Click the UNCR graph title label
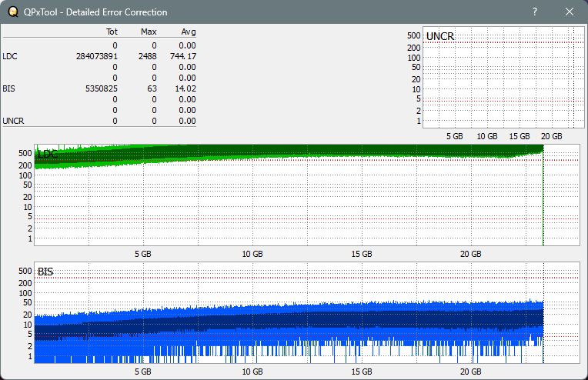This screenshot has width=588, height=380. click(440, 36)
